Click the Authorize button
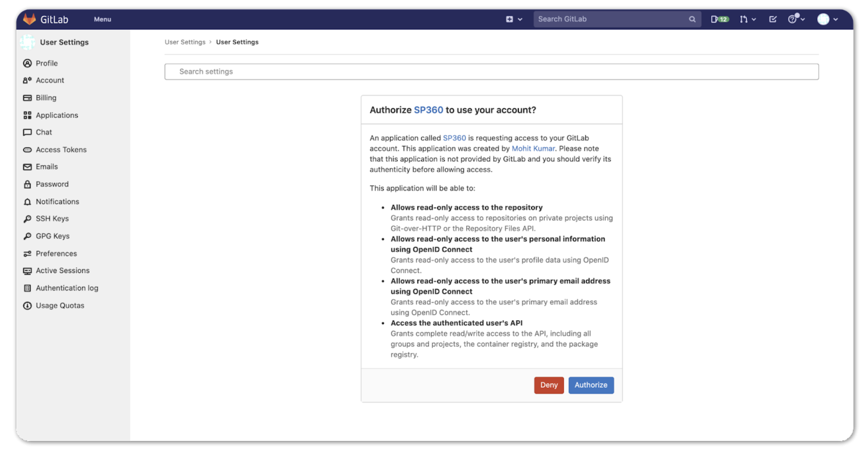The height and width of the screenshot is (455, 868). coord(591,385)
